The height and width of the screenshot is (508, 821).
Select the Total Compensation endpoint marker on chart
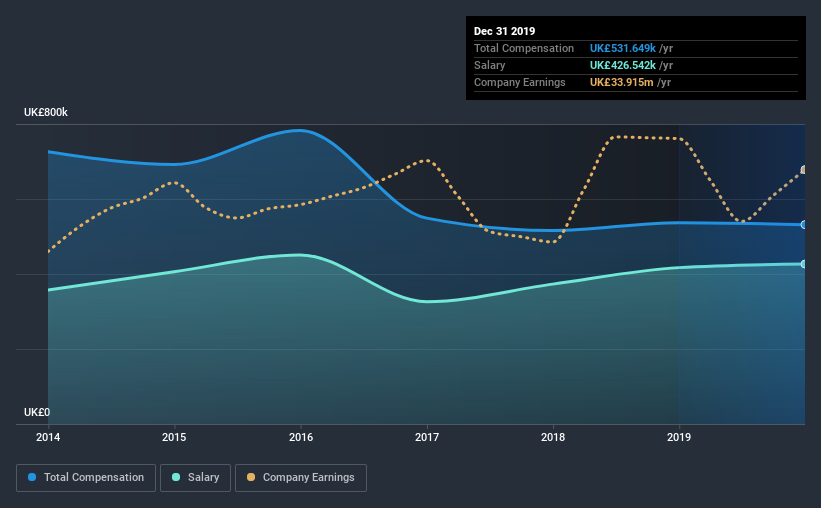click(803, 225)
